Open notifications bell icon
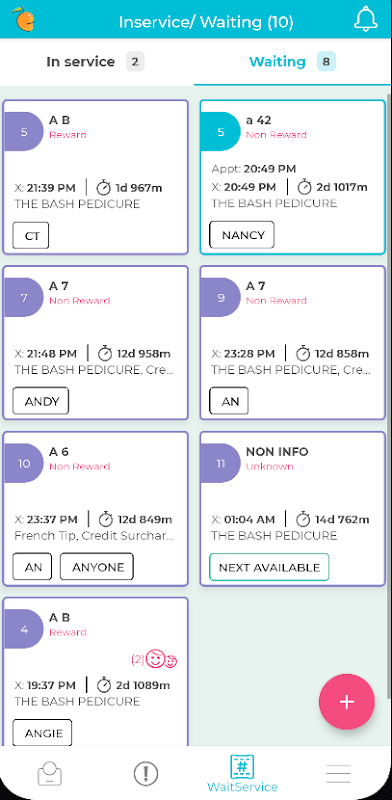 365,20
